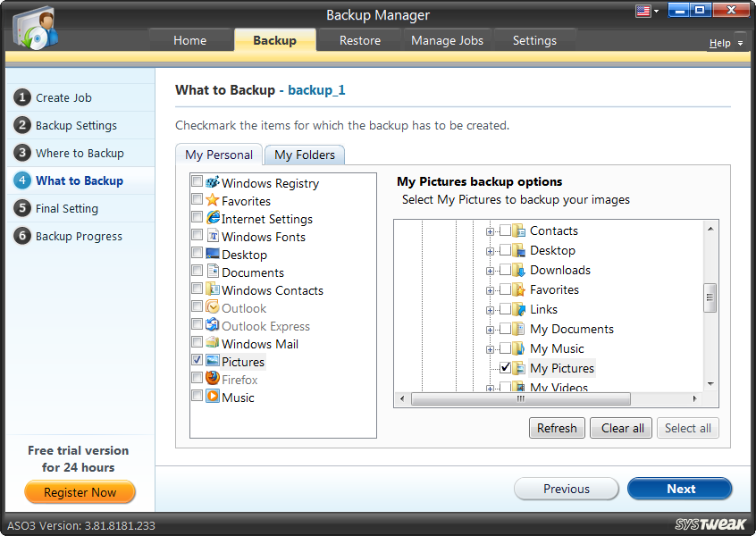Uncheck the Pictures item
The image size is (756, 536).
click(x=197, y=362)
